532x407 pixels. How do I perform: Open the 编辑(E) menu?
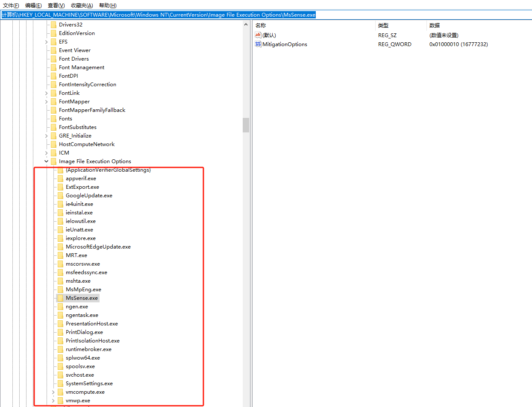[x=33, y=5]
